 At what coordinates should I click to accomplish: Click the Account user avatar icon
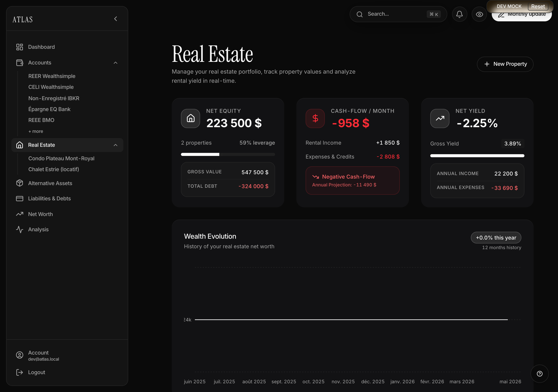[x=19, y=355]
